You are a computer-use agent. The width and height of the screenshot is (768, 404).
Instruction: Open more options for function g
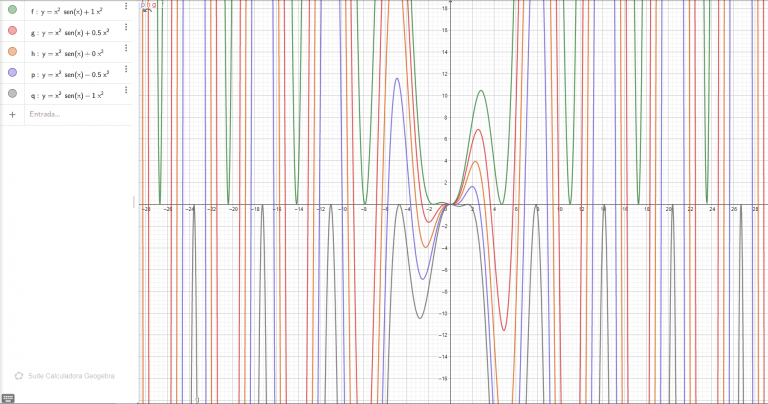[x=126, y=27]
